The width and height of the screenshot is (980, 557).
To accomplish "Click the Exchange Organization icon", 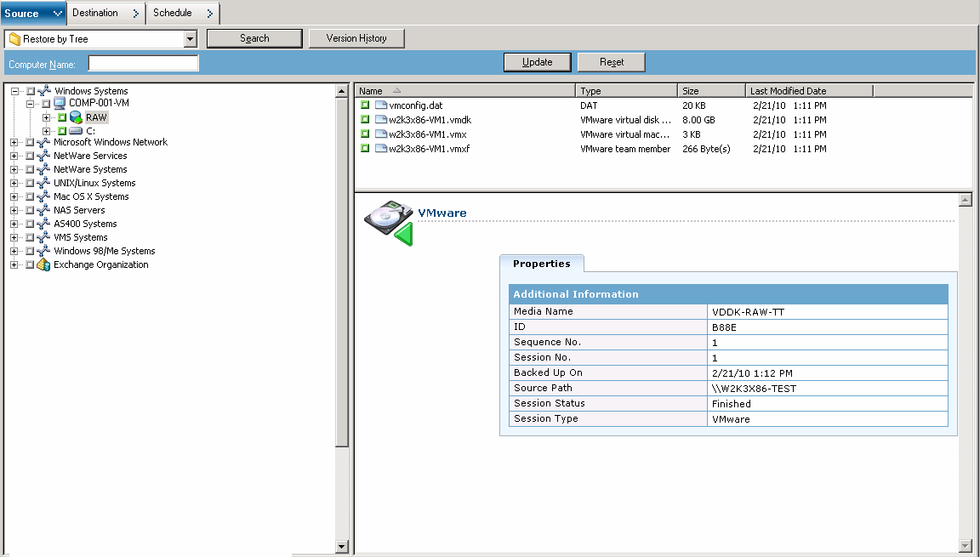I will pos(43,264).
